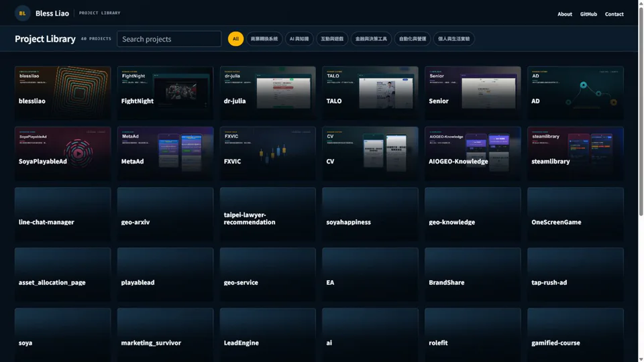Open the About page
This screenshot has height=362, width=644.
click(565, 14)
